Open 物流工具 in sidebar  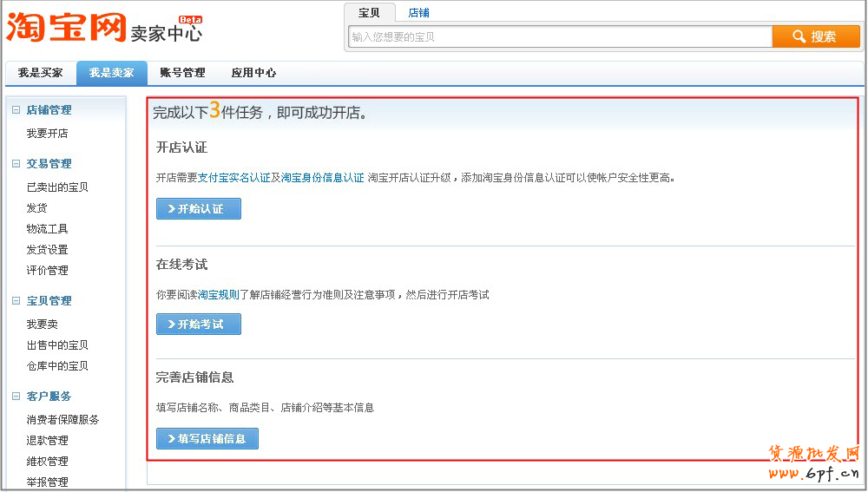pos(47,228)
